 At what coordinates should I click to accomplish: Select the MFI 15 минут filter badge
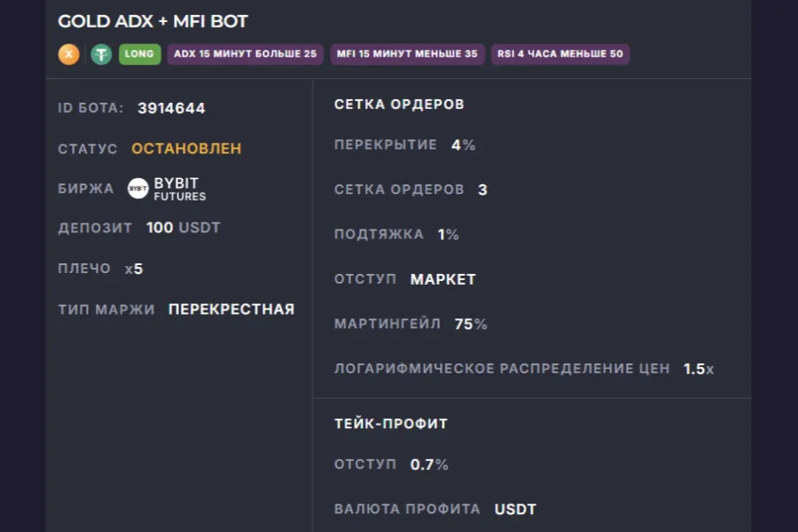406,53
